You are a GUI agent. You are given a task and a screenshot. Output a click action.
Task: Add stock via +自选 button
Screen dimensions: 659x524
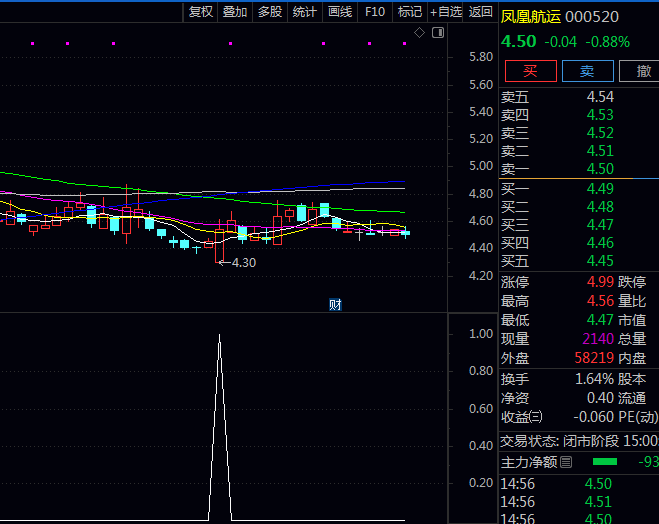(x=445, y=12)
